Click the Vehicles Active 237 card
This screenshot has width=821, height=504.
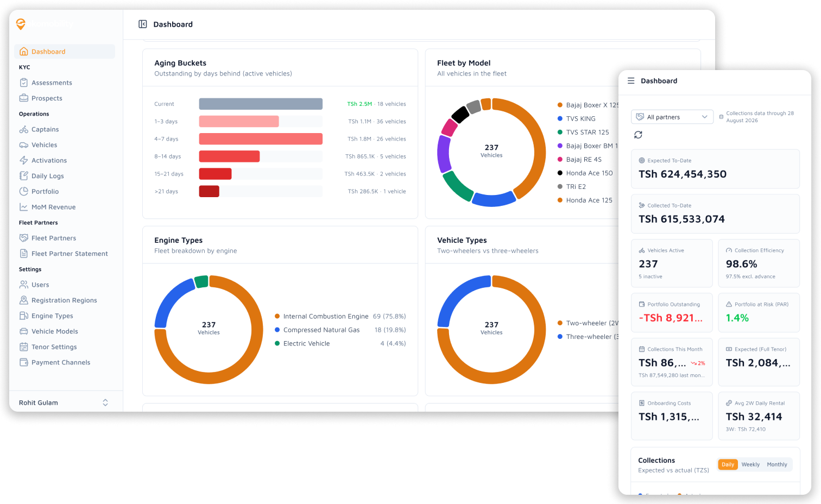672,263
